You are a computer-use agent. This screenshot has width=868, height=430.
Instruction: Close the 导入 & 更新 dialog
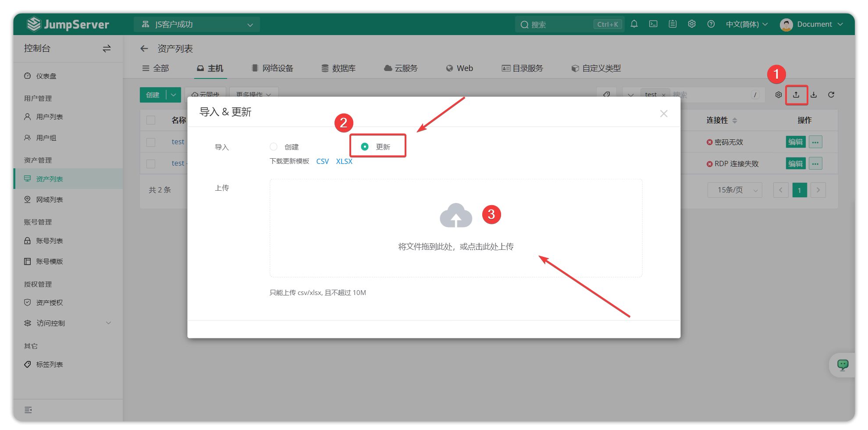(x=664, y=114)
